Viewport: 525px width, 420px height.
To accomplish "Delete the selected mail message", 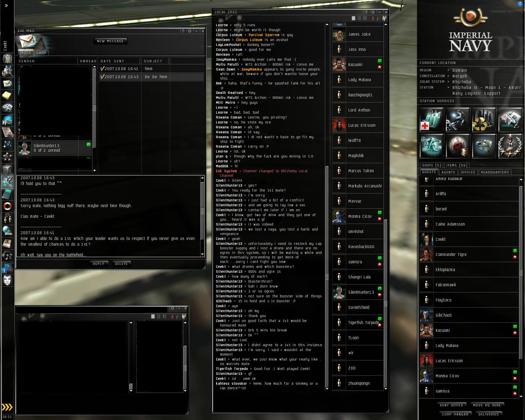I will (121, 264).
